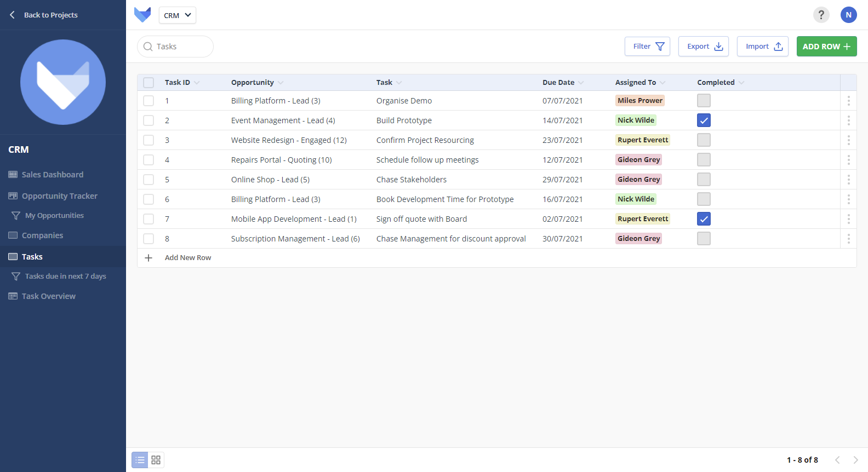Open Sales Dashboard in sidebar

point(53,175)
